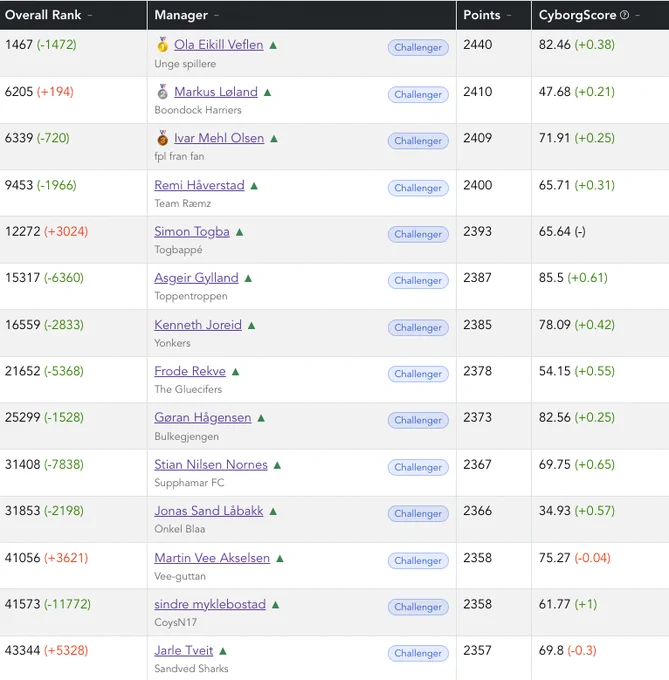669x680 pixels.
Task: Click the green triangle next to Stian Nilsen Nornes
Action: 277,465
